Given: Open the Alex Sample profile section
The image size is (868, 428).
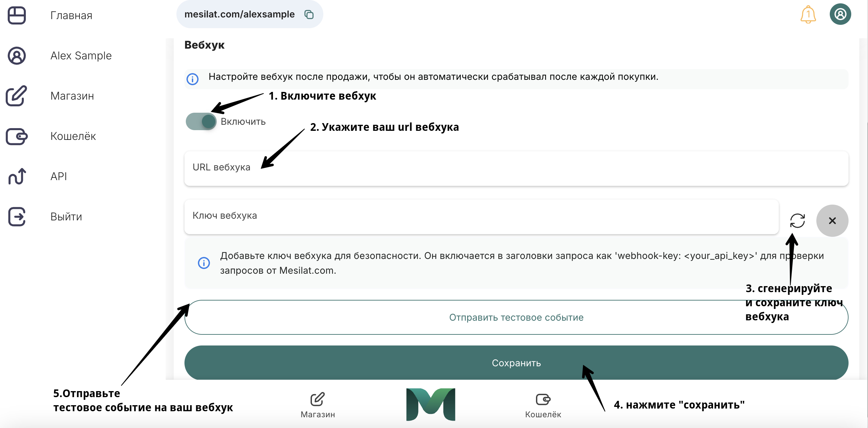Looking at the screenshot, I should coord(81,56).
